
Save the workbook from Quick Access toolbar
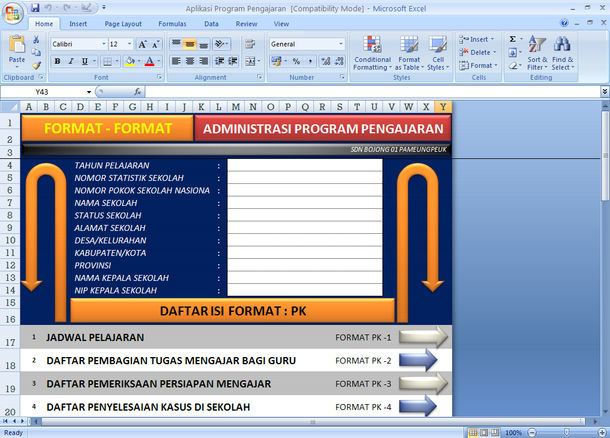click(x=35, y=7)
